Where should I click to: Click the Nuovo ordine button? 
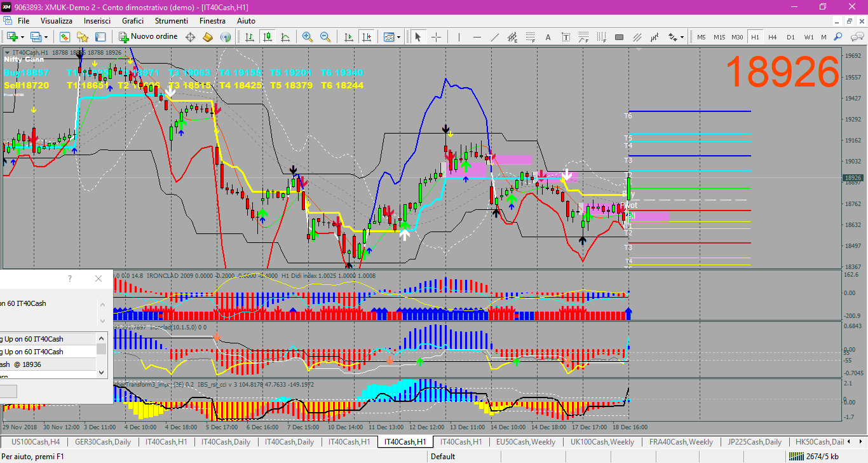(149, 37)
